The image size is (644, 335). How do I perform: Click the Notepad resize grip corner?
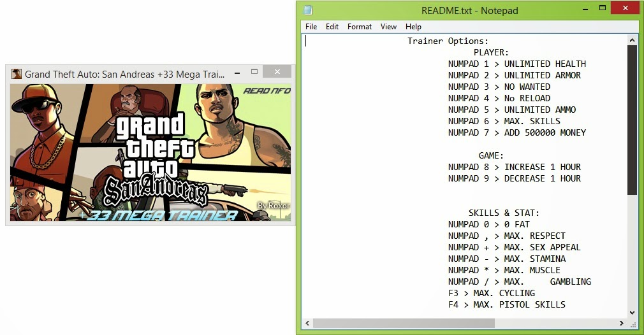click(633, 324)
